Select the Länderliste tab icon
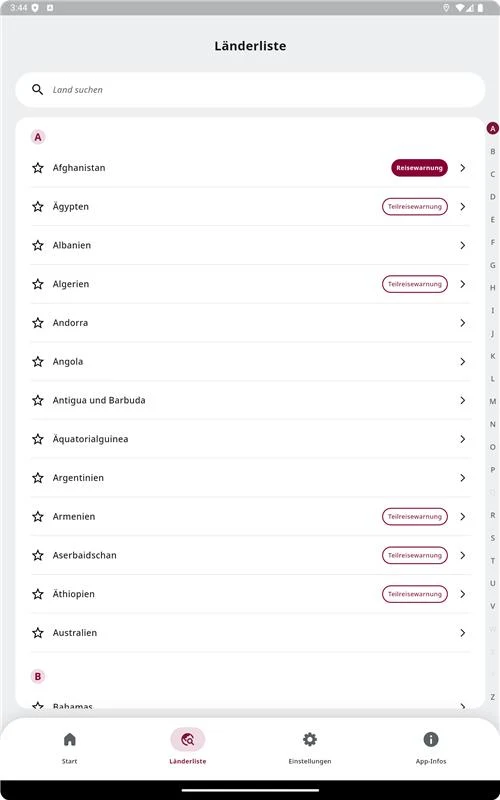This screenshot has height=800, width=500. [x=187, y=740]
